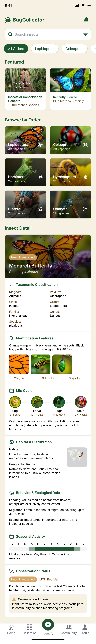Open the habitat distribution map thumbnail
The height and width of the screenshot is (644, 96).
(77, 457)
